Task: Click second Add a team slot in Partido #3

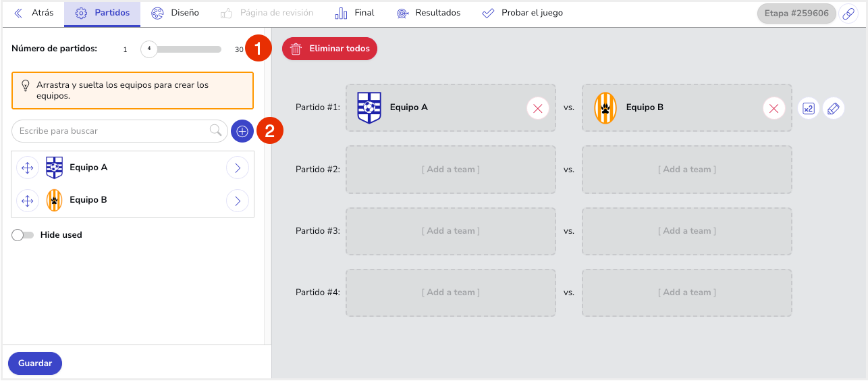Action: click(687, 231)
